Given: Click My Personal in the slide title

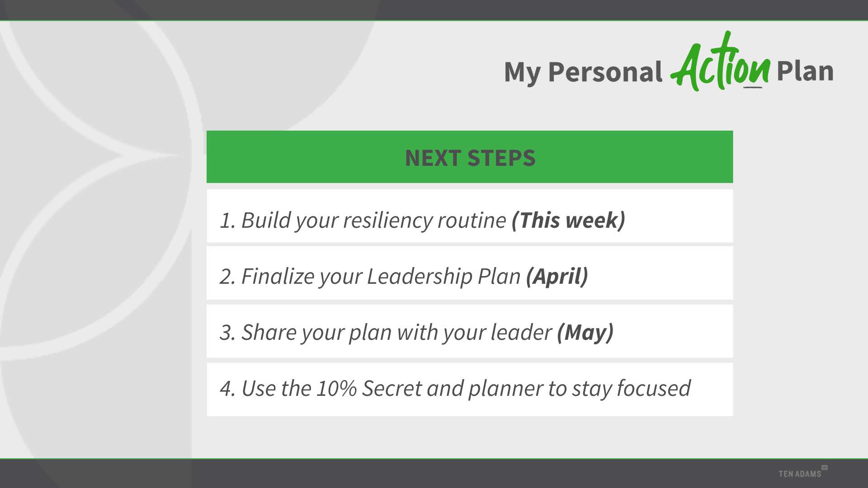Looking at the screenshot, I should coord(583,72).
